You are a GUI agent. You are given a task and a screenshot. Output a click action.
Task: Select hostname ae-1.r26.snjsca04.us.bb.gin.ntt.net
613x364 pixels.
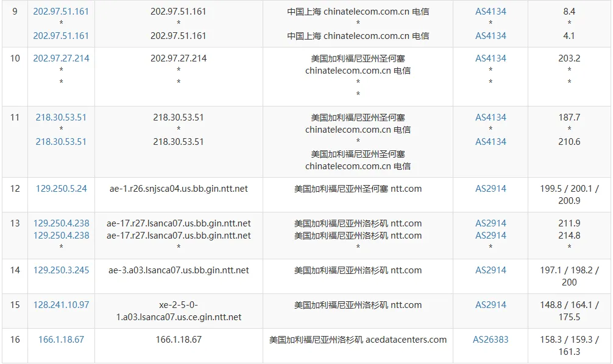coord(177,188)
